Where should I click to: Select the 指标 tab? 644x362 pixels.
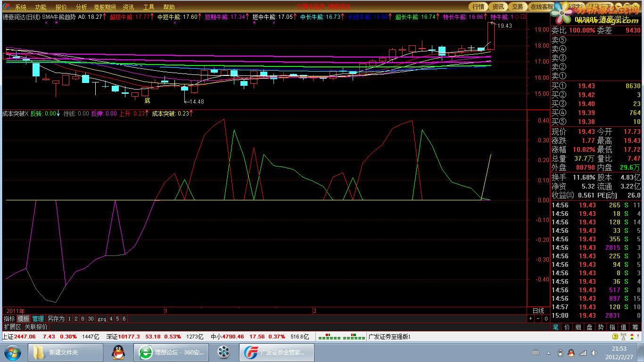click(x=9, y=319)
